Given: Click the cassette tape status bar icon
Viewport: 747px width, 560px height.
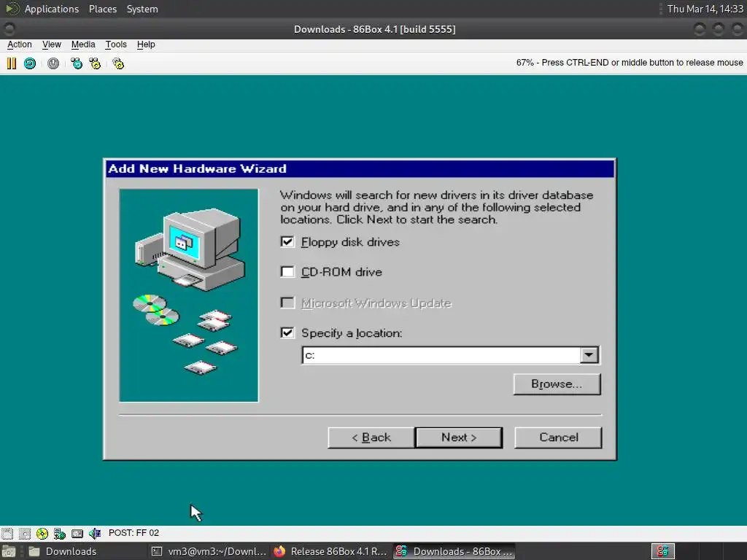Looking at the screenshot, I should coord(77,533).
